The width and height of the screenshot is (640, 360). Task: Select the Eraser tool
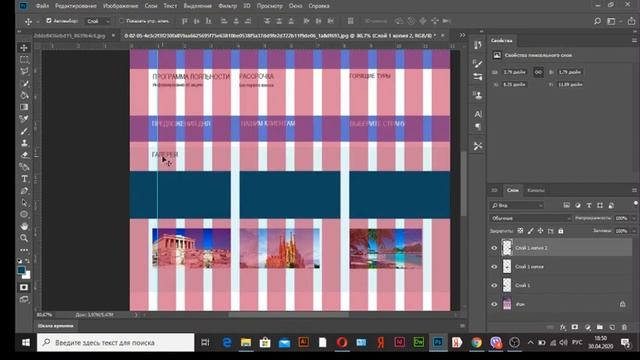(x=24, y=155)
